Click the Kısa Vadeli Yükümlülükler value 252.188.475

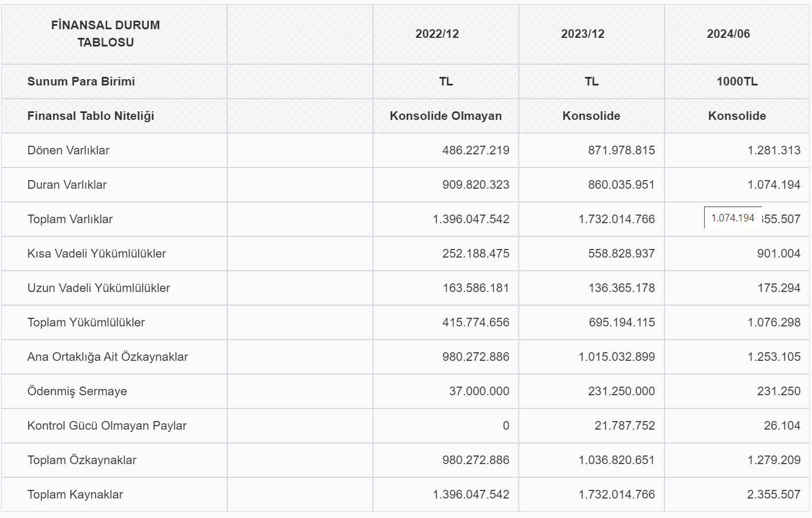point(476,254)
